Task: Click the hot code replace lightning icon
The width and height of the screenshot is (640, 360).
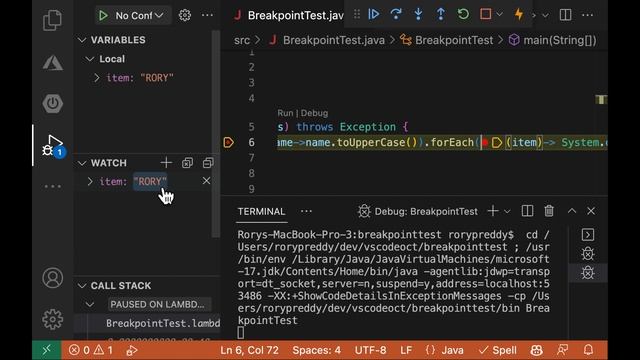Action: [x=519, y=14]
